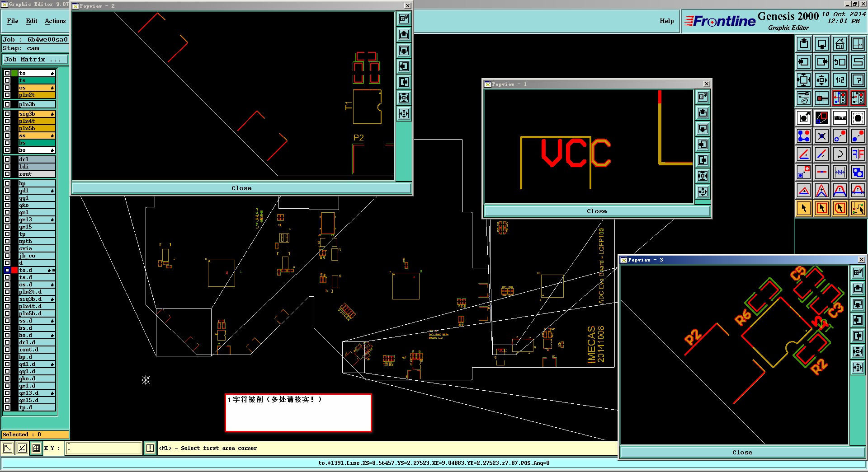This screenshot has width=868, height=472.
Task: Toggle checkbox for layer drl
Action: pyautogui.click(x=7, y=159)
